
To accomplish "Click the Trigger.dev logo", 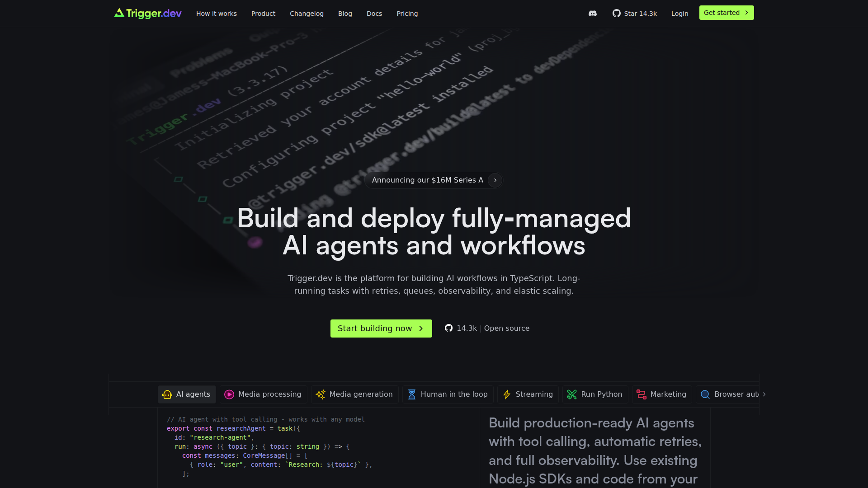I will click(148, 14).
